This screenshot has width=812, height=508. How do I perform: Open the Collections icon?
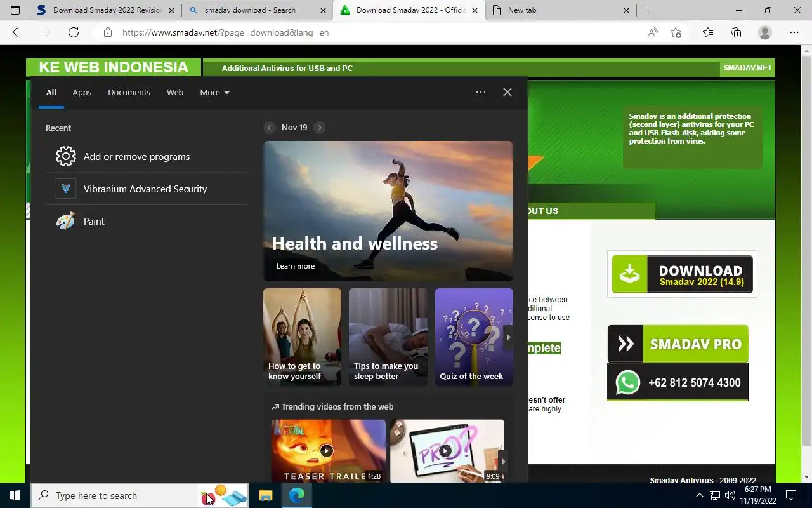click(x=736, y=32)
